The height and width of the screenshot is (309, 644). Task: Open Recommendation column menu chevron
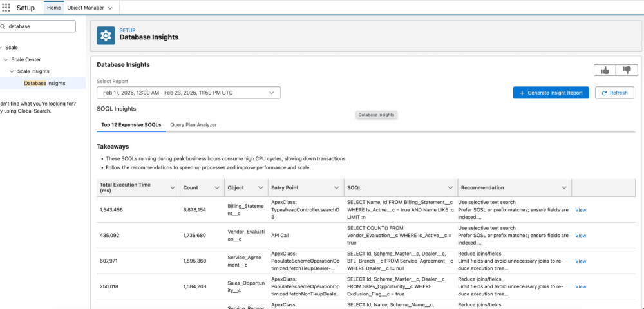click(x=564, y=188)
